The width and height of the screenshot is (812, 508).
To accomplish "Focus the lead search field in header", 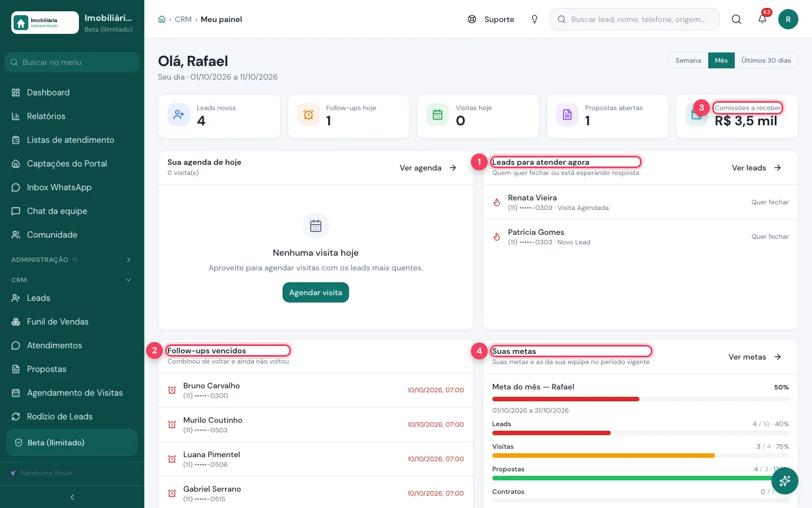I will point(635,19).
